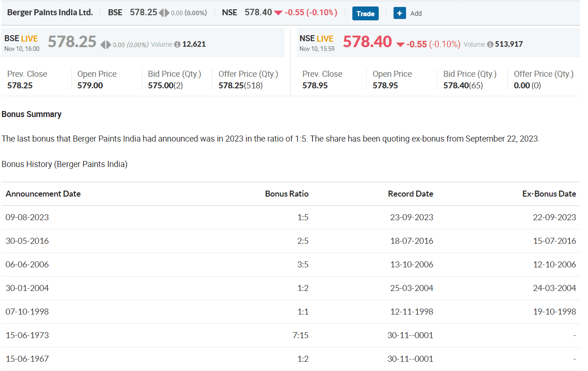Screen dimensions: 588x371
Task: Click the grey arrows in top BSE ticker
Action: click(164, 13)
